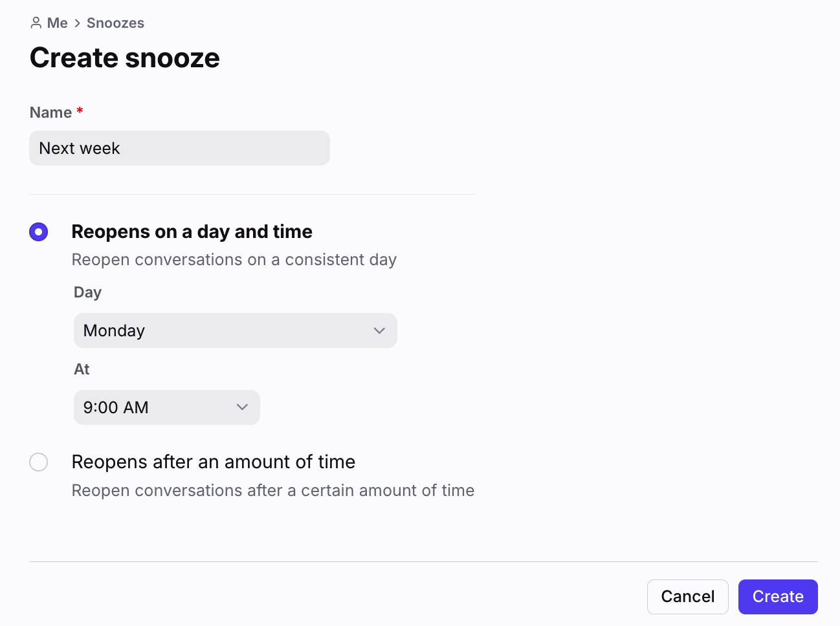Click the breadcrumb chevron separator icon
This screenshot has width=840, height=626.
(x=78, y=23)
